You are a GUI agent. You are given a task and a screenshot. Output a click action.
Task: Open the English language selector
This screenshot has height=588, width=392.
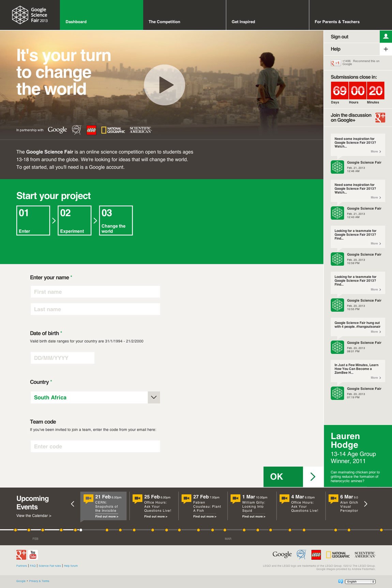(360, 582)
